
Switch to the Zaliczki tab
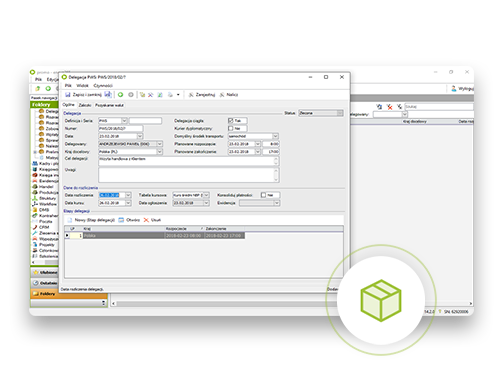pos(85,105)
